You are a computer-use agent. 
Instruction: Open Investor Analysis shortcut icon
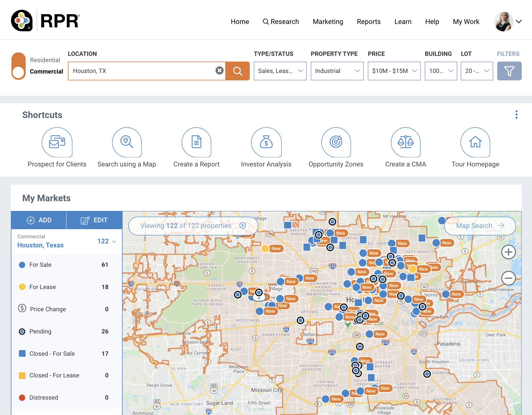point(266,142)
